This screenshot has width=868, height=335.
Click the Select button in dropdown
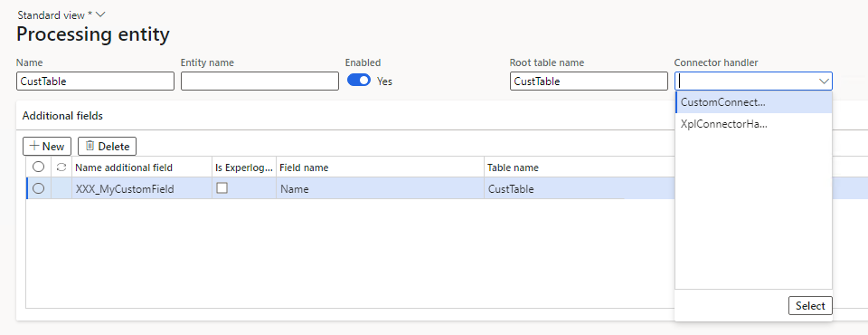(810, 306)
